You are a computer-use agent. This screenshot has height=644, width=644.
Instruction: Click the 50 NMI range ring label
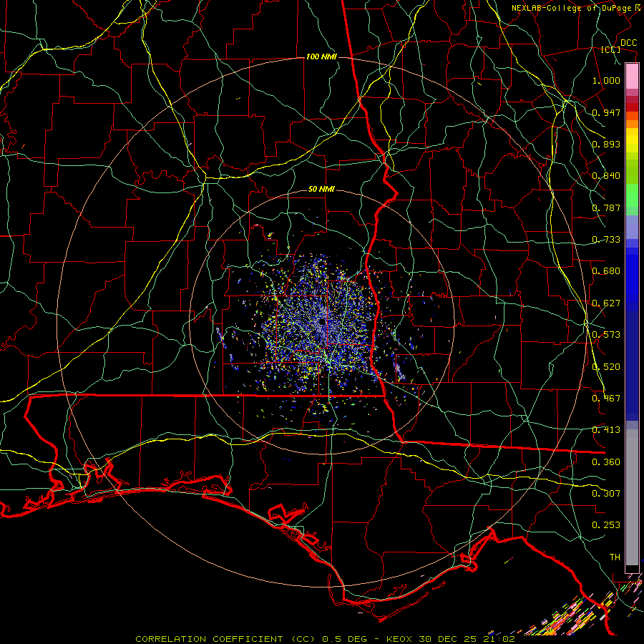[321, 189]
